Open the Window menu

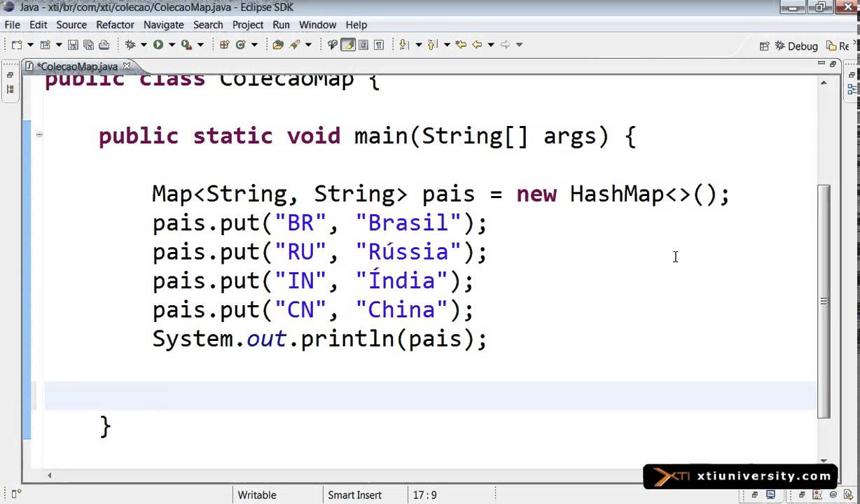[318, 24]
